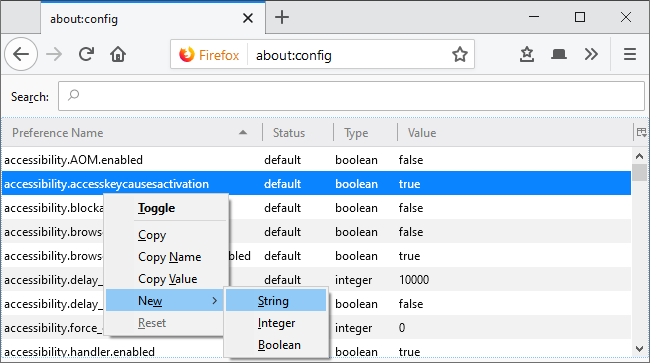
Task: Minimize the Firefox window
Action: pos(534,17)
